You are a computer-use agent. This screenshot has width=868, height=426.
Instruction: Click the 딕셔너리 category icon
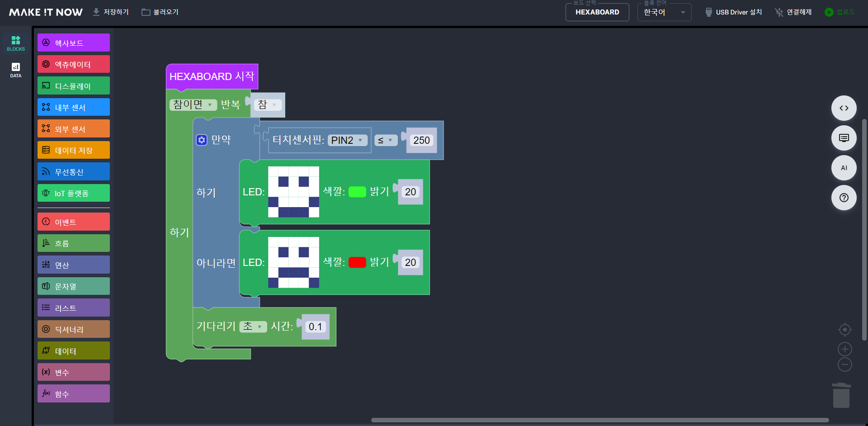coord(46,329)
